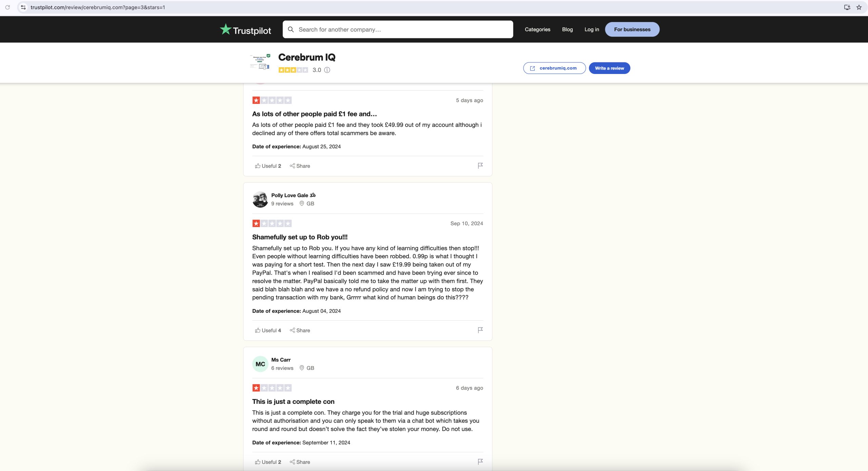The image size is (868, 471).
Task: Click the Write a review button
Action: coord(609,68)
